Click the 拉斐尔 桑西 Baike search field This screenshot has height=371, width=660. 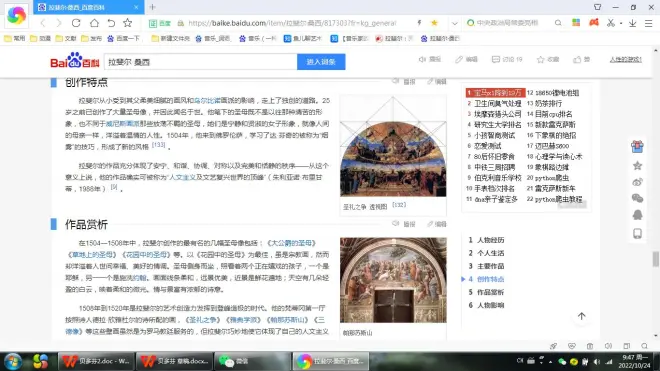(x=200, y=62)
